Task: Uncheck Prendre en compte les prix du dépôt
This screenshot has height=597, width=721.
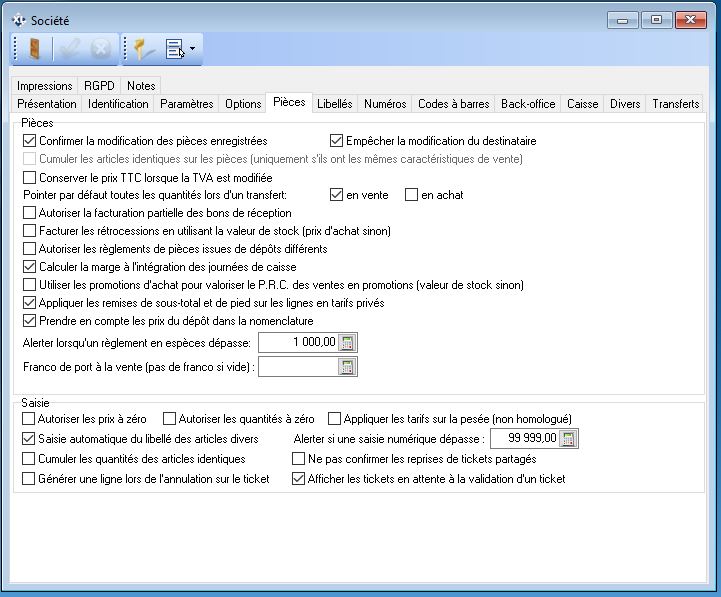Action: pyautogui.click(x=29, y=321)
